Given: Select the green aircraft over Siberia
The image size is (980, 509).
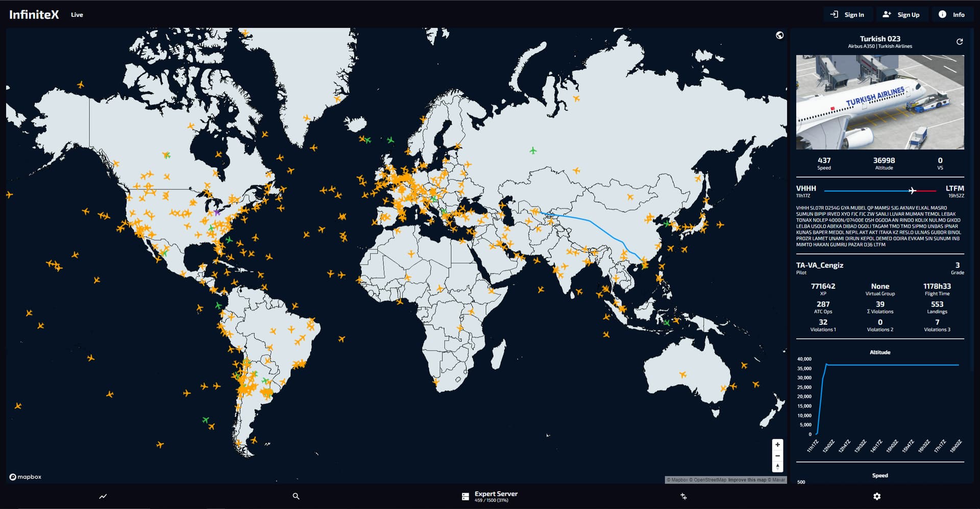Looking at the screenshot, I should (533, 150).
